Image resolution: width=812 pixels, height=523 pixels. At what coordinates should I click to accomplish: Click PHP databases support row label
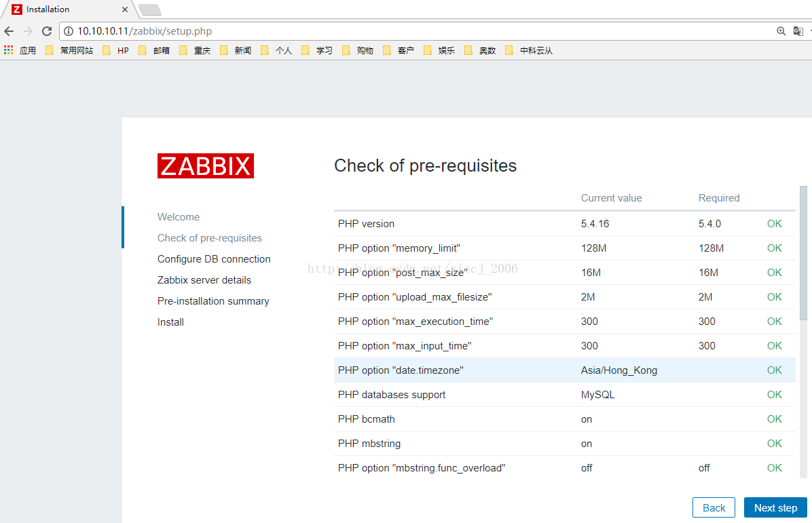point(392,394)
